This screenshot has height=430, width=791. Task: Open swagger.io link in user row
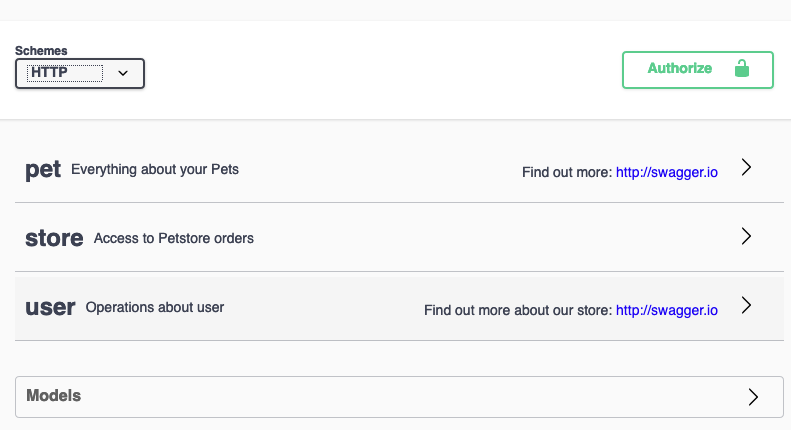tap(666, 310)
